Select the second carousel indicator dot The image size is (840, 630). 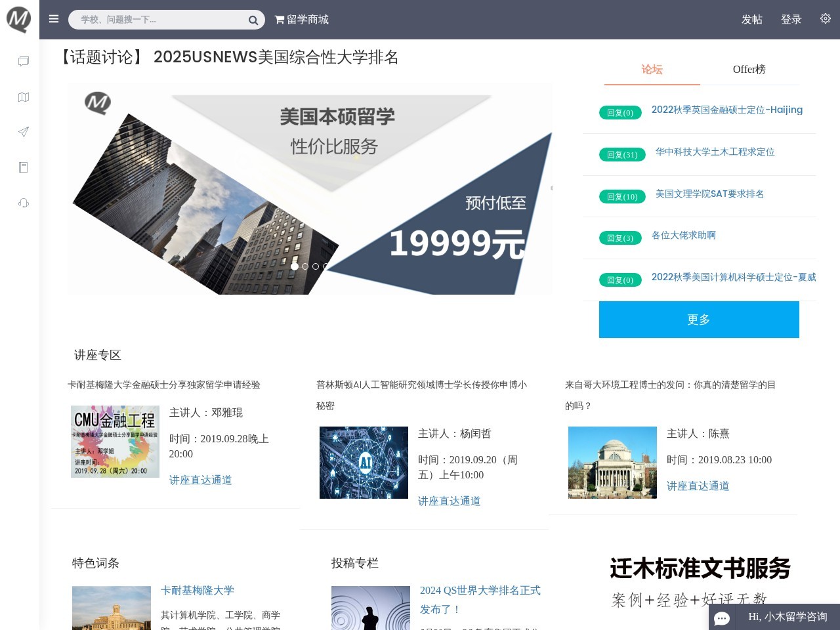pyautogui.click(x=304, y=266)
